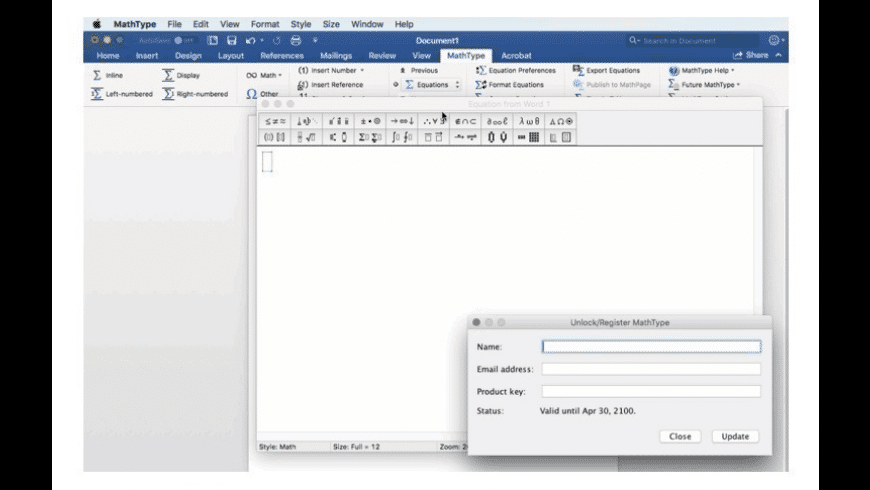Open the set theory symbols palette (∈∩⊂)
This screenshot has height=490, width=870.
click(465, 121)
